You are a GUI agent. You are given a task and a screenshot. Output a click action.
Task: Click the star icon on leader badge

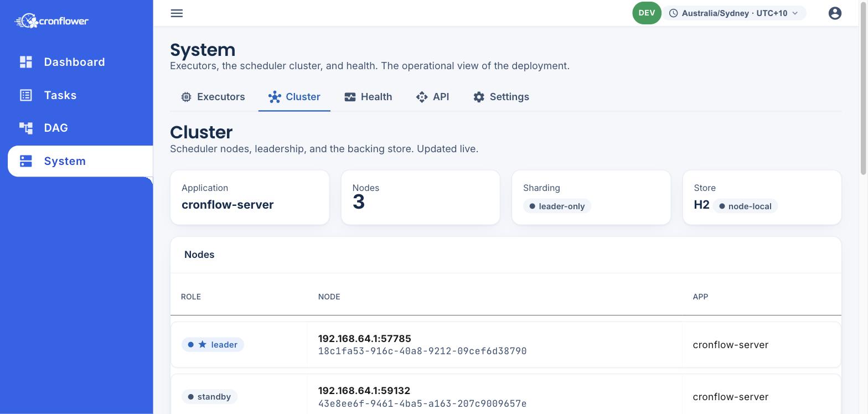[x=203, y=344]
